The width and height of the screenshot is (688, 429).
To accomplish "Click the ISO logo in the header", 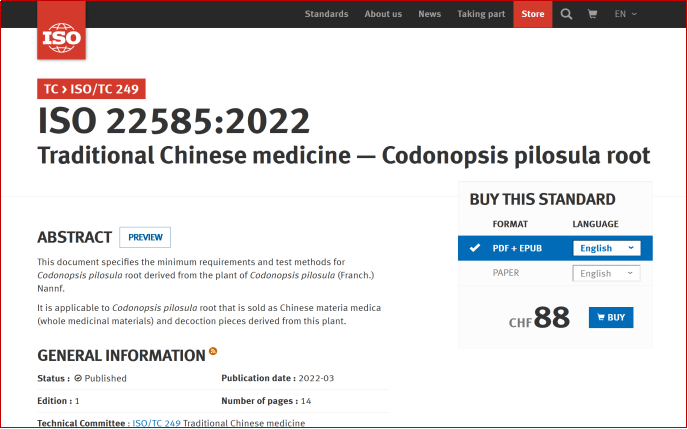I will point(61,30).
